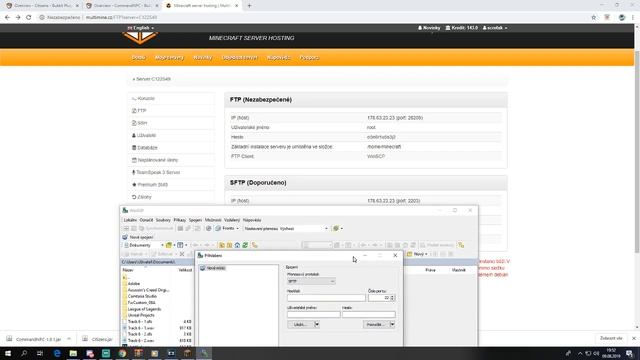640x360 pixels.
Task: Open the Novinky link in the top bar
Action: (429, 28)
